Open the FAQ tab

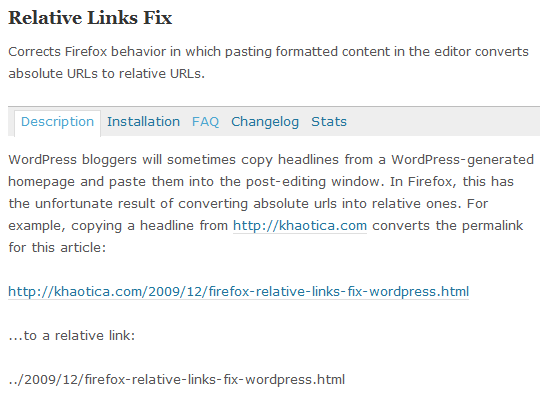tap(205, 122)
